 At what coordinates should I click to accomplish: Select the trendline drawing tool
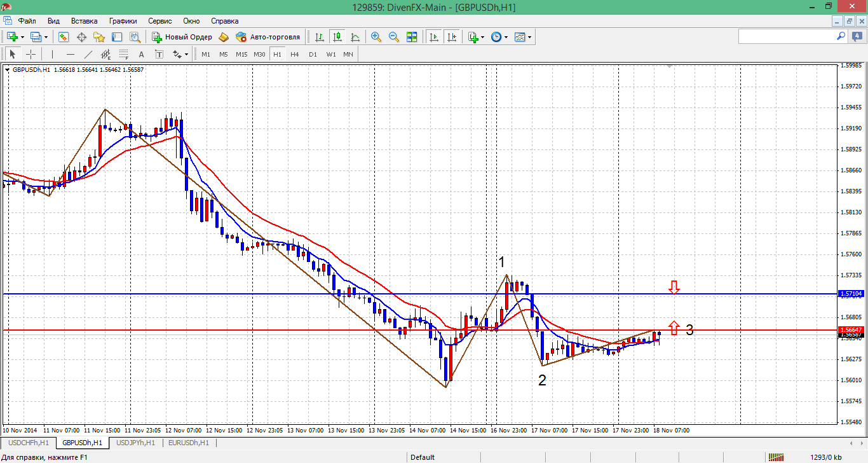(88, 54)
